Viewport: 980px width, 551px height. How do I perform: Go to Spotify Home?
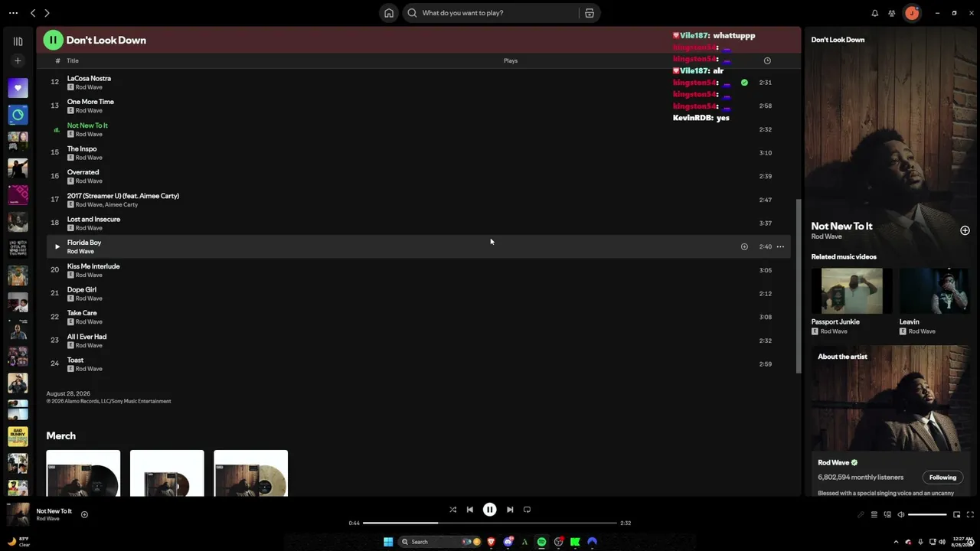(389, 13)
